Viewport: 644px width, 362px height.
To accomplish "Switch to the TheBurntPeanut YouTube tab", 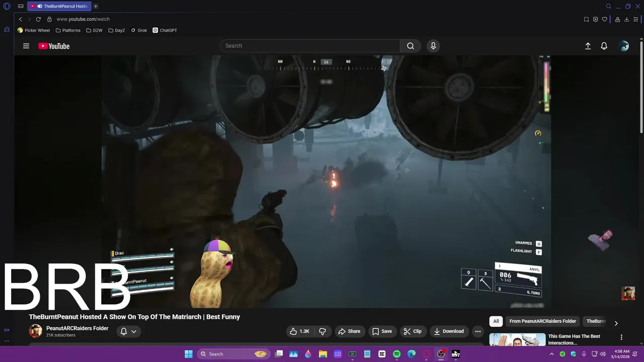I will coord(58,6).
